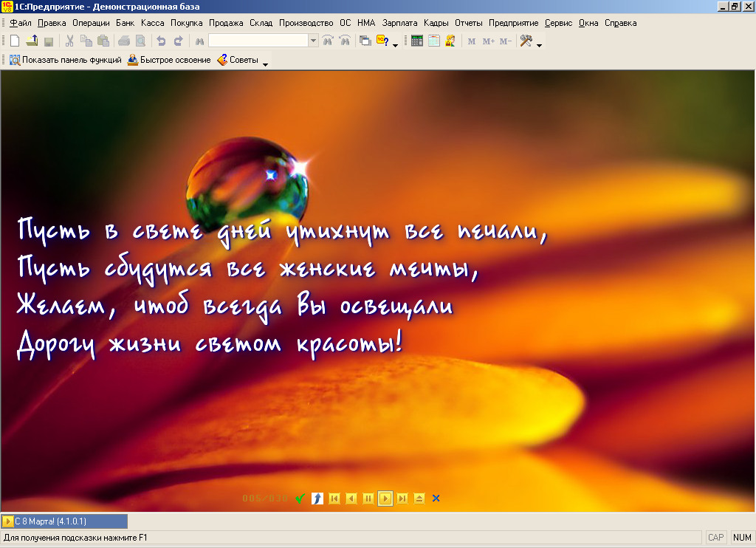Open the Операции menu

pos(91,23)
